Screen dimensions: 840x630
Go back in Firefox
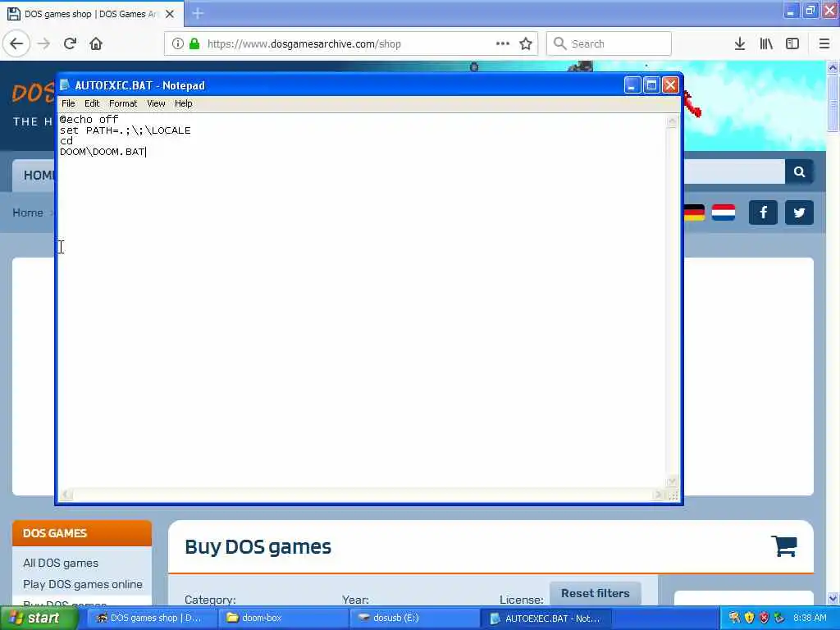click(16, 44)
